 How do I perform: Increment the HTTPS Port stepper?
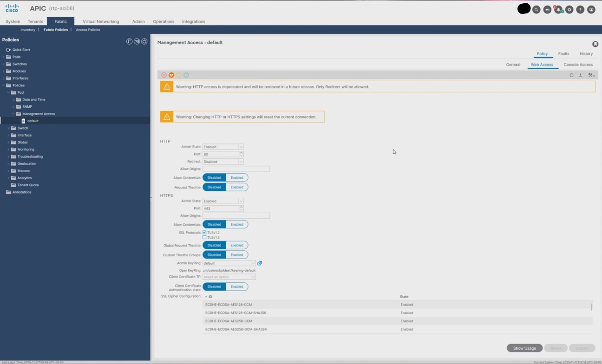click(x=240, y=207)
